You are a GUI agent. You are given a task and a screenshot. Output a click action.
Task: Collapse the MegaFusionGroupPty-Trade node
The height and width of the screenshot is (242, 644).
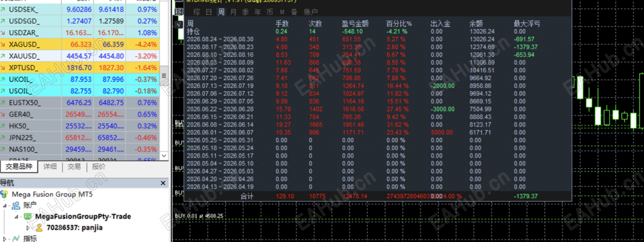pos(17,217)
